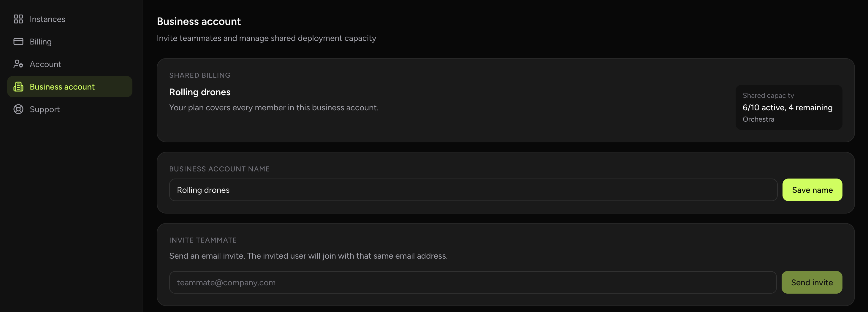868x312 pixels.
Task: Click the Send invite button
Action: click(x=812, y=282)
